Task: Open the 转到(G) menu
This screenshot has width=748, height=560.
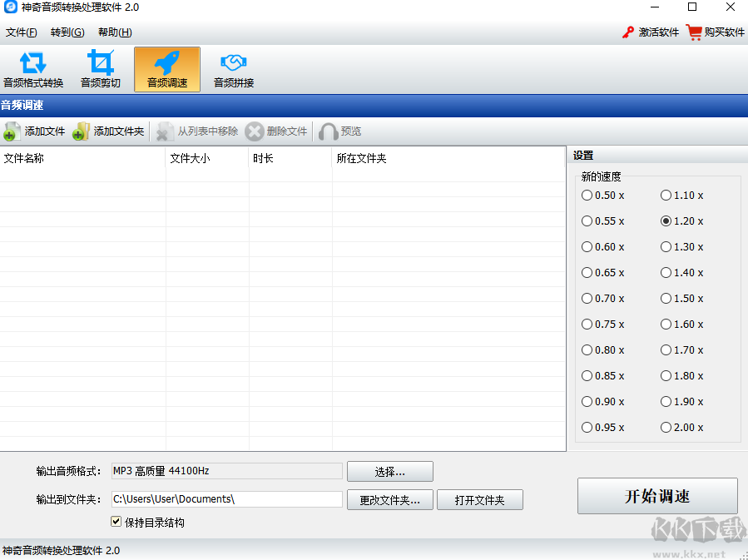Action: [x=67, y=32]
